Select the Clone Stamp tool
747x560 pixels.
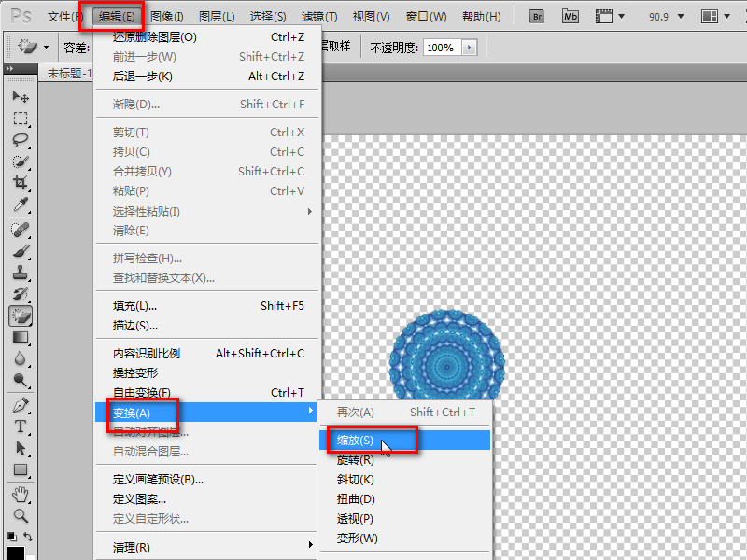pos(20,273)
